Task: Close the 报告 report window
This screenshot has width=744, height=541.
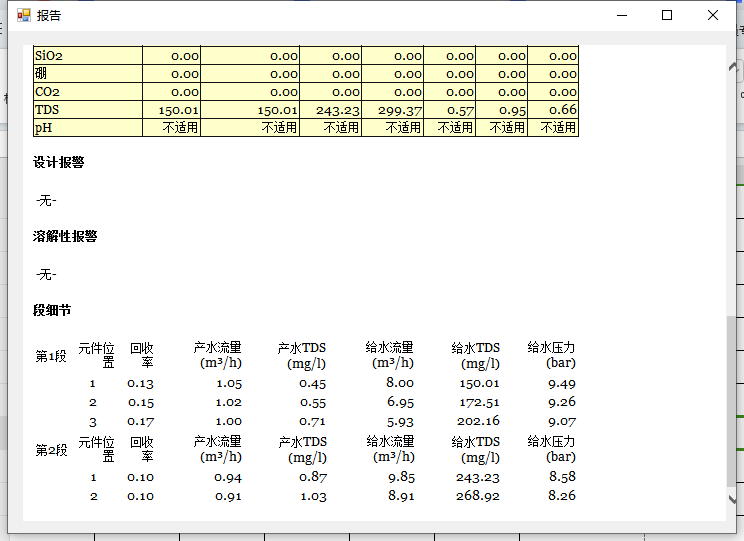Action: 713,15
